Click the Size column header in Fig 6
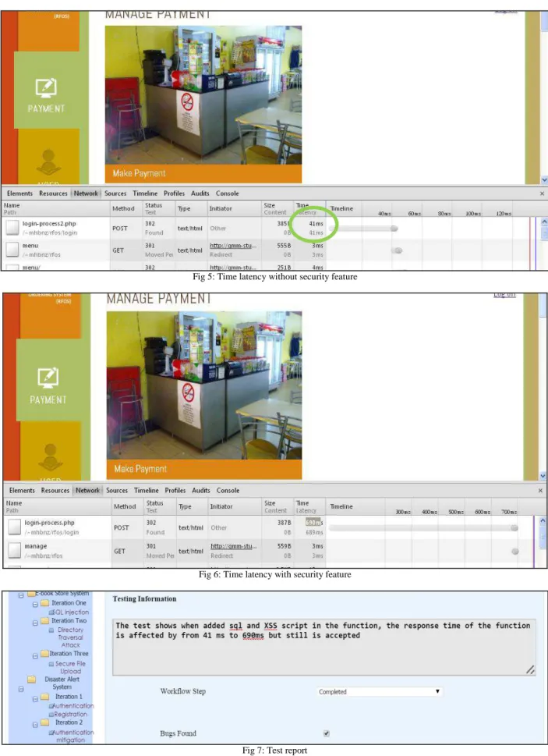Image resolution: width=548 pixels, height=756 pixels. [275, 507]
